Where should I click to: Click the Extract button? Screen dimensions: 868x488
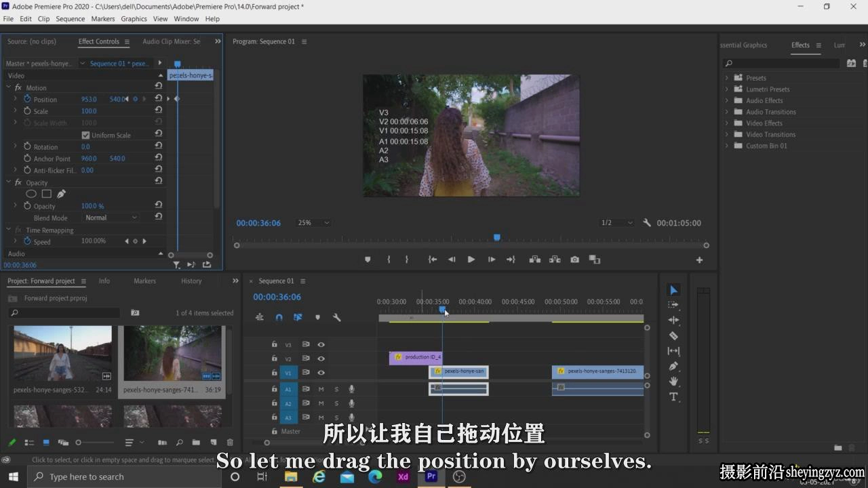coord(555,260)
